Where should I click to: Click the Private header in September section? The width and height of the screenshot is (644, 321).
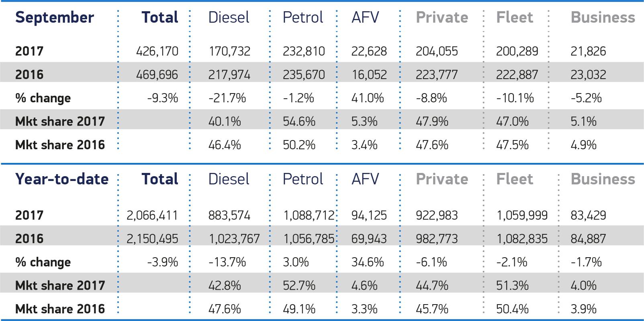click(442, 18)
